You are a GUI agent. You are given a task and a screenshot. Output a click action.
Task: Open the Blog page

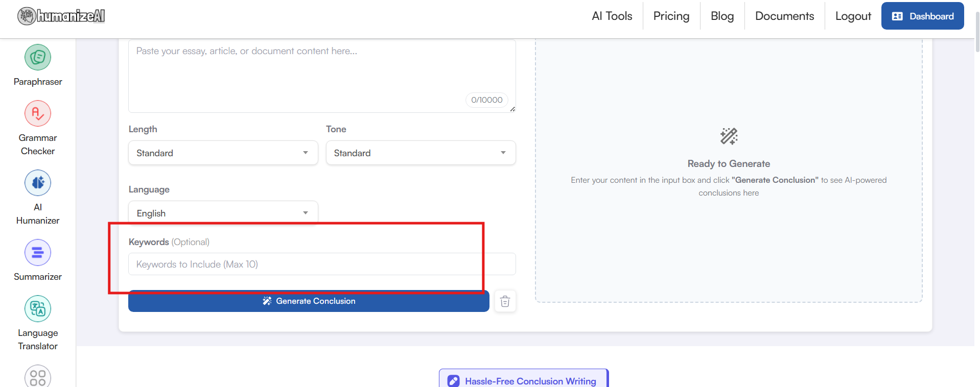(x=722, y=16)
